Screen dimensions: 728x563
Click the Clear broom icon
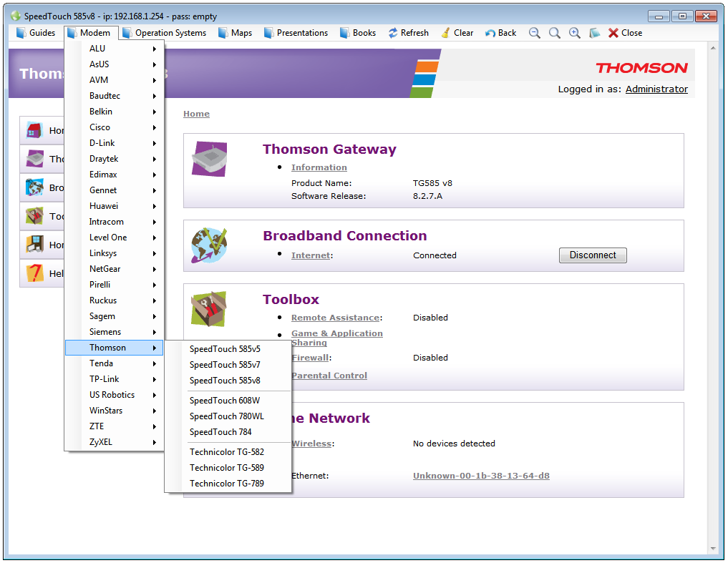tap(445, 33)
